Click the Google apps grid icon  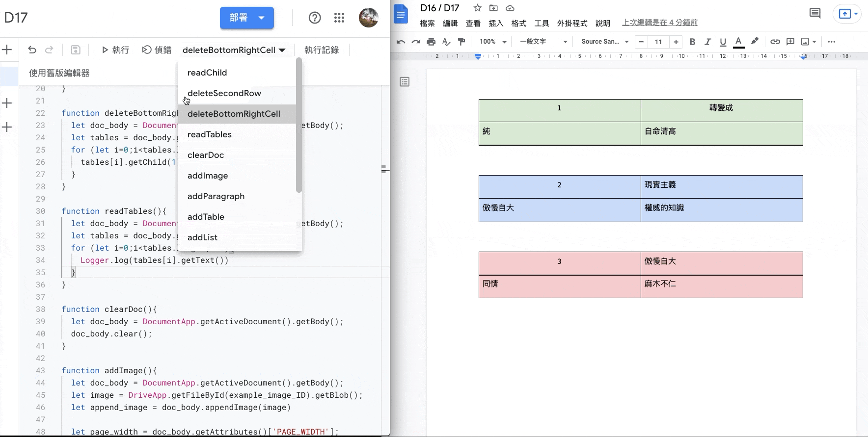tap(339, 18)
